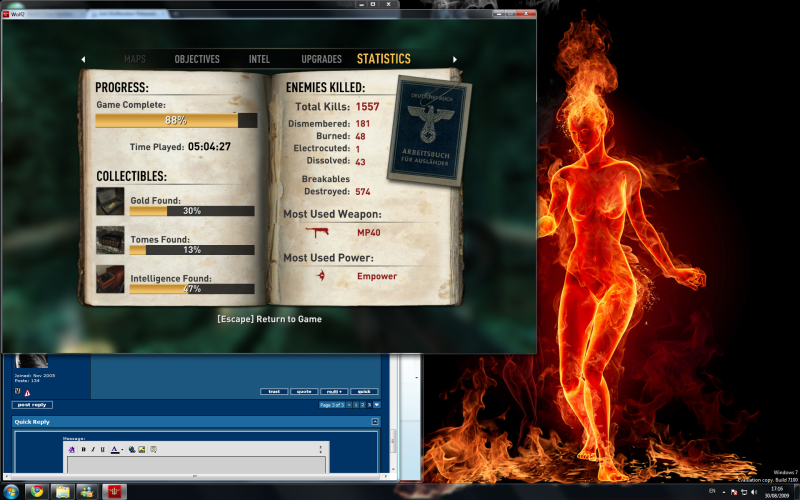Open the Objectives tab in journal

click(197, 59)
